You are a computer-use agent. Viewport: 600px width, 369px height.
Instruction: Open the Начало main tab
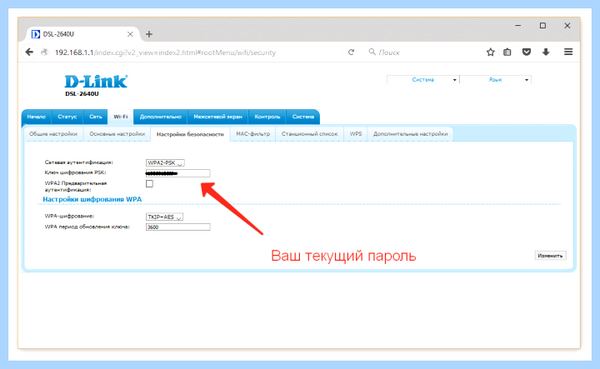coord(36,117)
